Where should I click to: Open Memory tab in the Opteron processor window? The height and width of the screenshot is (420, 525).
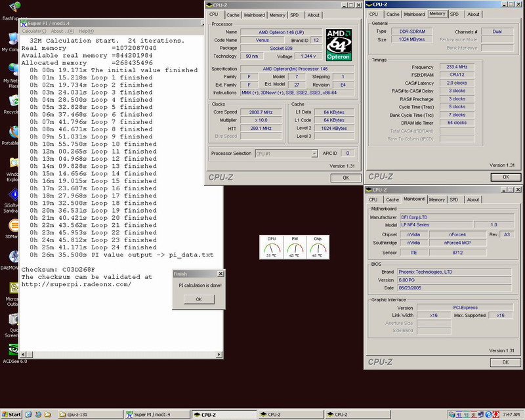277,15
